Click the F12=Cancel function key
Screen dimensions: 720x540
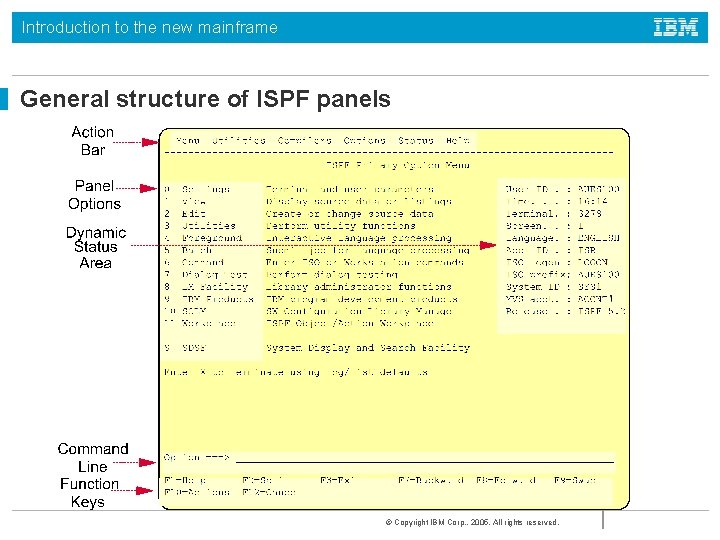269,492
